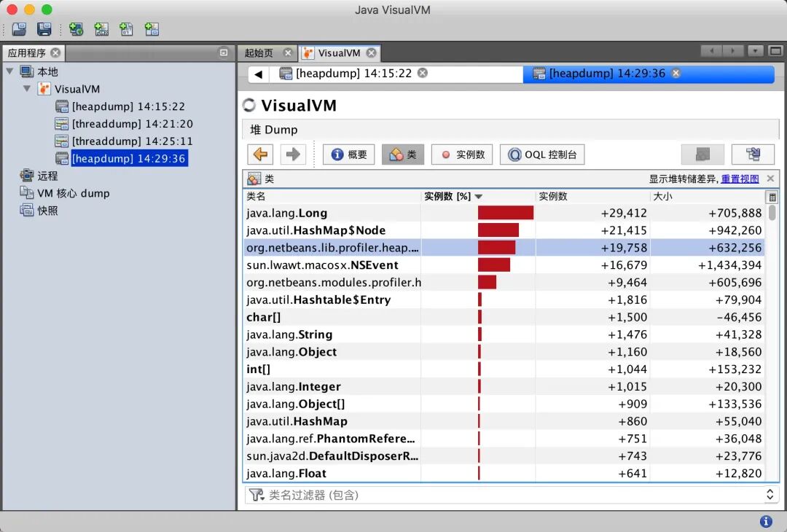Click the subtab scroll-left black arrow
This screenshot has height=532, width=787.
(259, 74)
